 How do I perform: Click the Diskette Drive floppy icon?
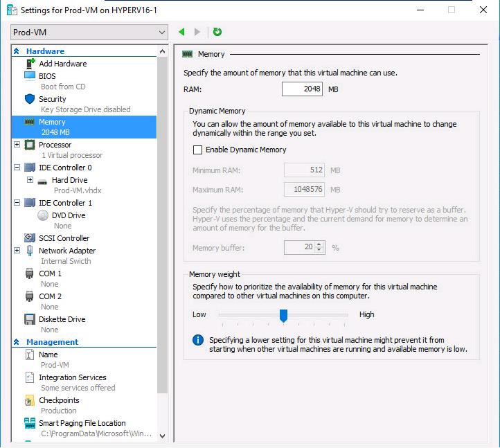point(30,319)
